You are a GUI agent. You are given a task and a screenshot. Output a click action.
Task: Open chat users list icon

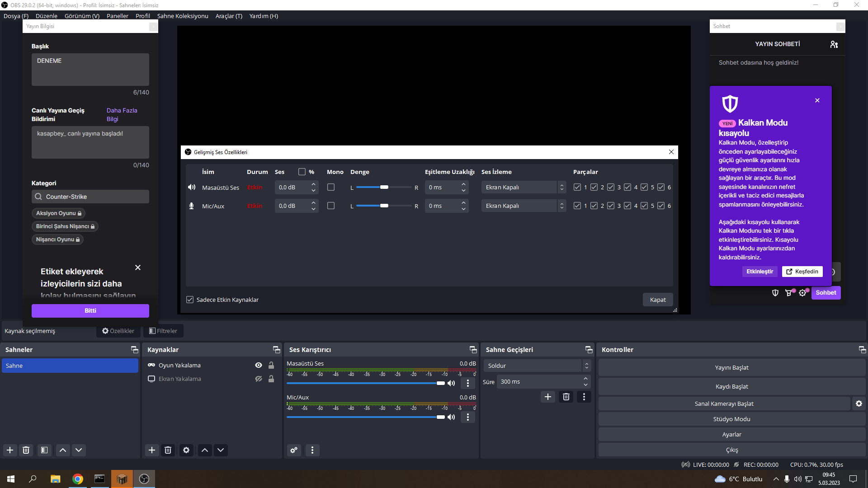point(834,44)
